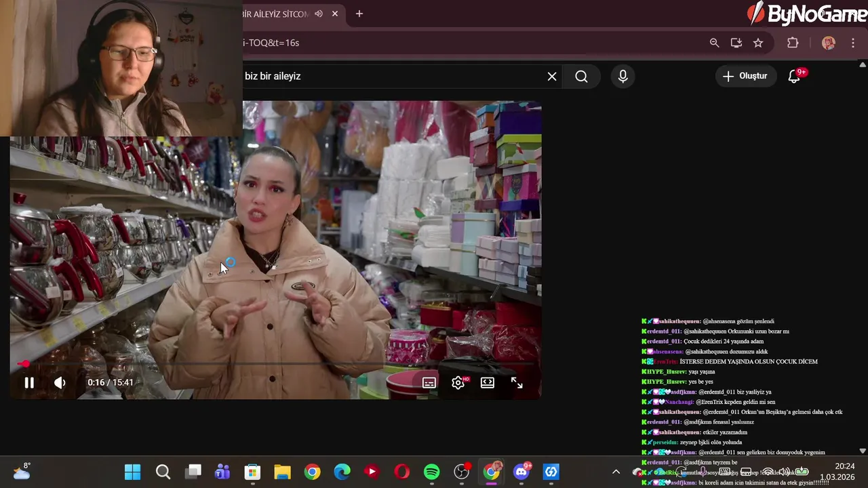Open the browser extensions puzzle menu

tap(793, 43)
